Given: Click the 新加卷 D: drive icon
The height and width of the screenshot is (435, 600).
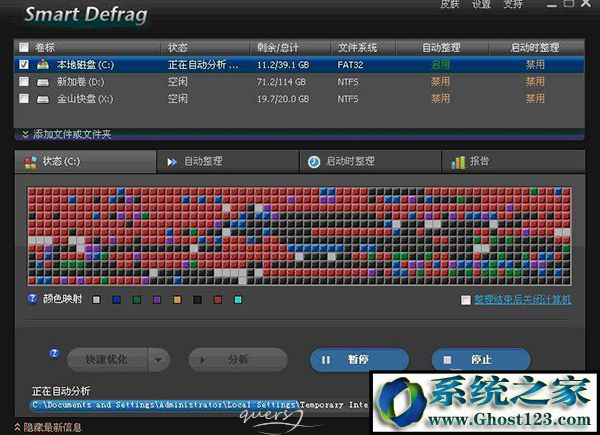Looking at the screenshot, I should (x=42, y=82).
